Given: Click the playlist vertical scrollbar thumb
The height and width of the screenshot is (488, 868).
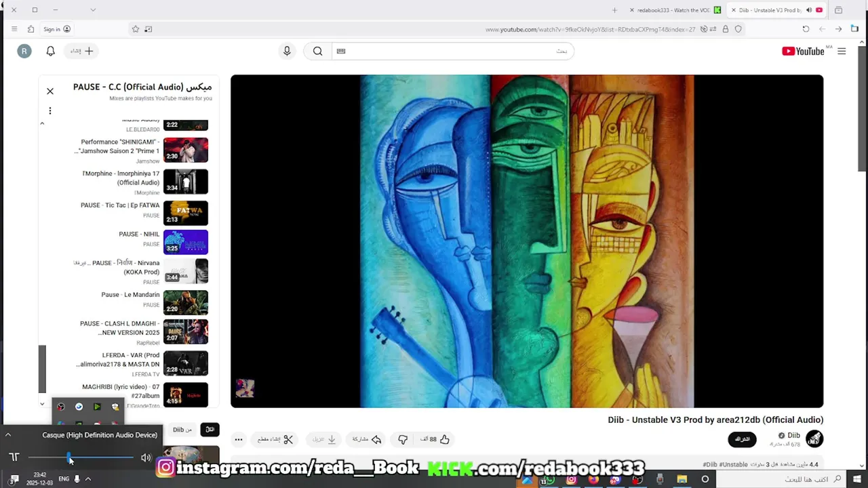Looking at the screenshot, I should [42, 369].
